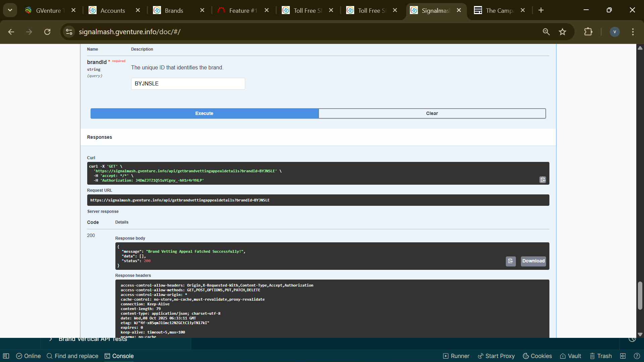
Task: Open the Vault in status bar
Action: (571, 356)
